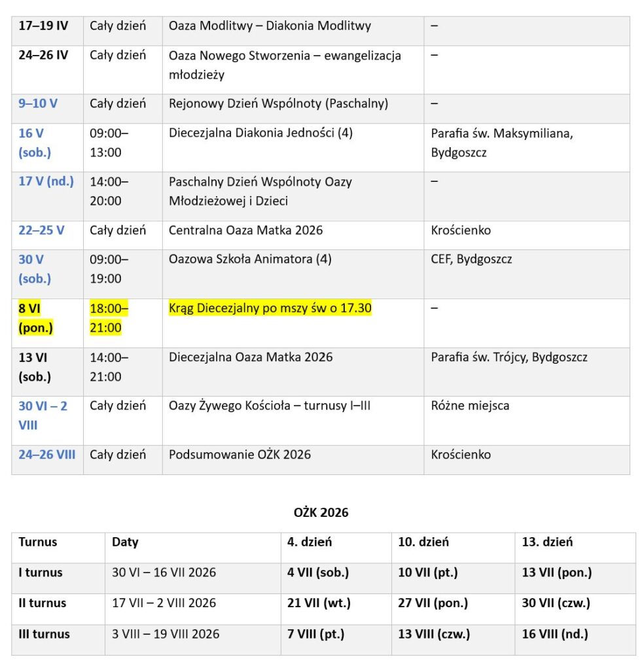Click the "Turnus" column header
This screenshot has height=670, width=644.
pyautogui.click(x=38, y=542)
